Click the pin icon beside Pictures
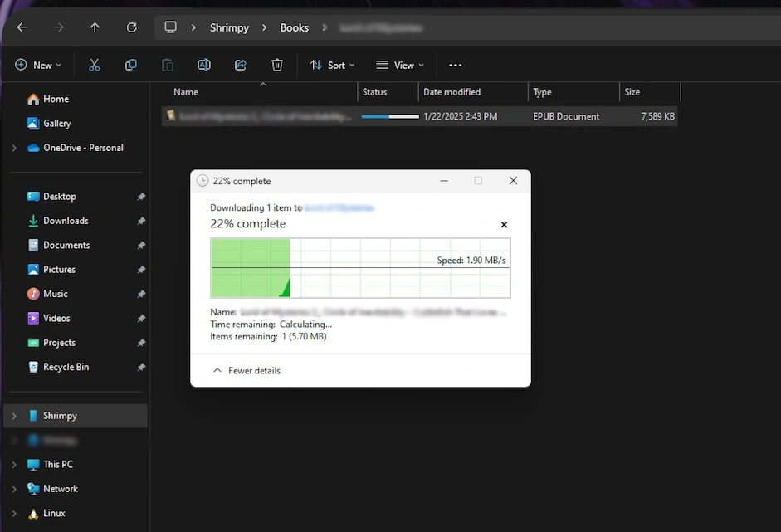 (x=141, y=270)
